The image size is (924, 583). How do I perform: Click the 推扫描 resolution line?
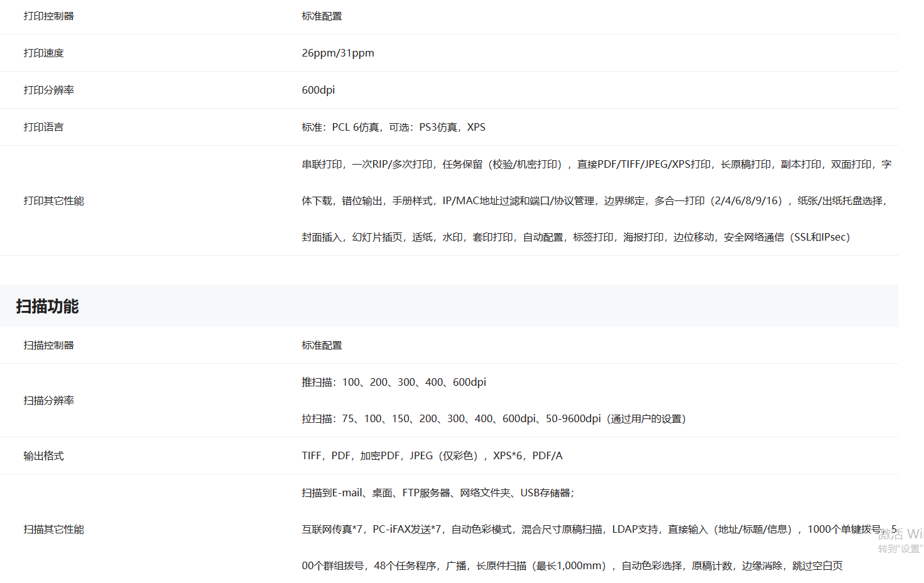(393, 383)
